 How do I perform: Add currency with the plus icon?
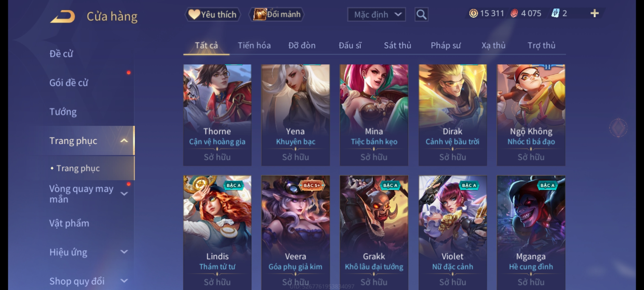(x=595, y=13)
